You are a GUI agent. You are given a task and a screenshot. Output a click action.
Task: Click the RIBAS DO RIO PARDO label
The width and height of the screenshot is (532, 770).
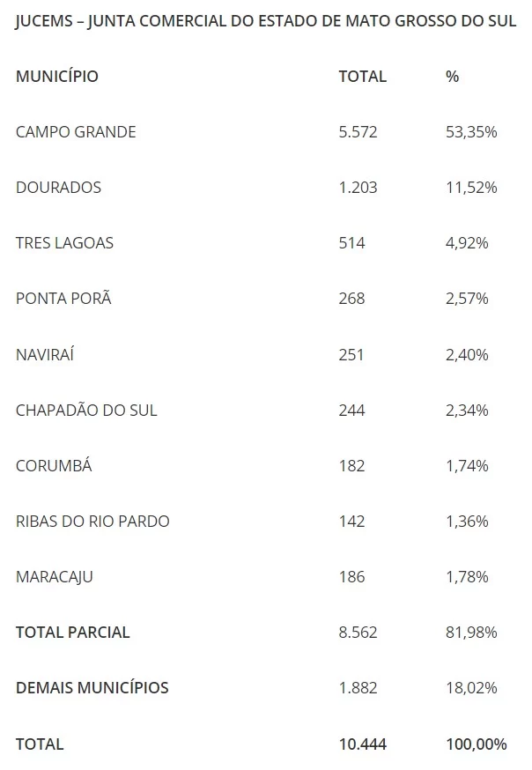click(x=92, y=521)
